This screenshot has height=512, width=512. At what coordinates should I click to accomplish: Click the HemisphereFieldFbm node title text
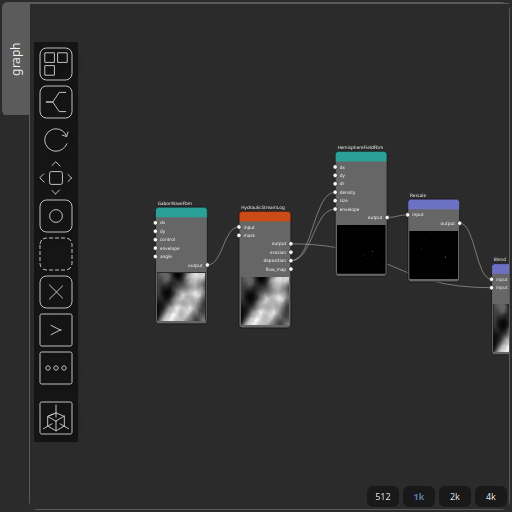pos(360,148)
